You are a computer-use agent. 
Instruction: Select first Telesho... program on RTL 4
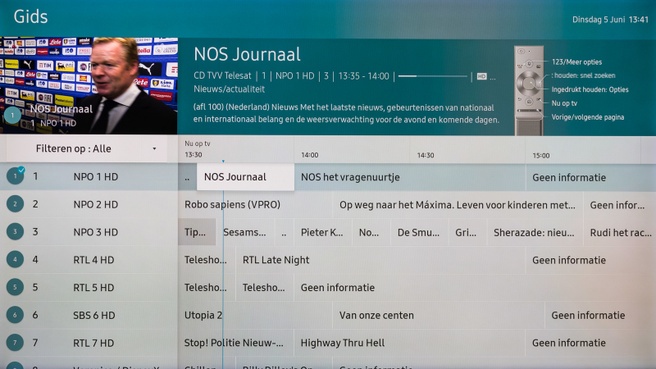(207, 260)
